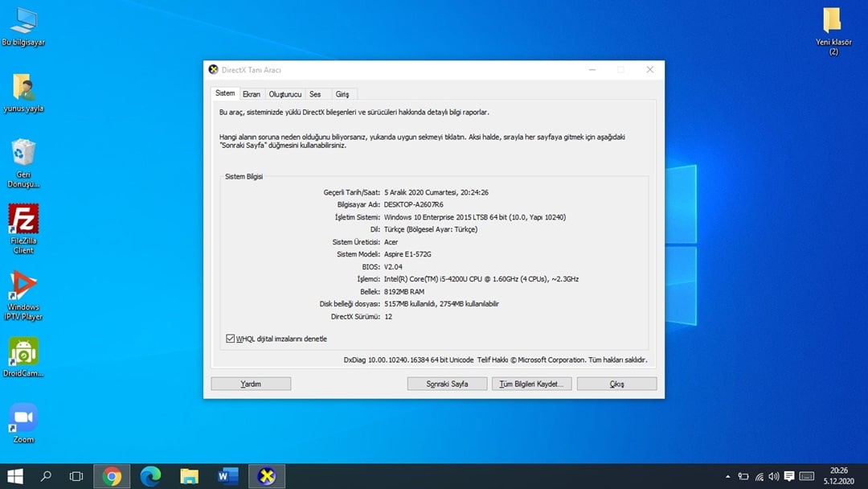Click the DirectX Sürümü 12 value
This screenshot has width=868, height=489.
pyautogui.click(x=388, y=317)
